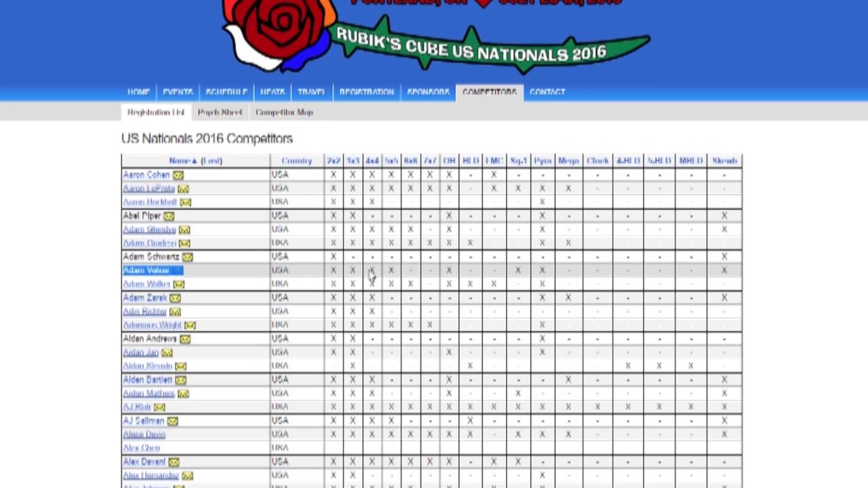
Task: Sort by the FMC event column
Action: point(494,161)
